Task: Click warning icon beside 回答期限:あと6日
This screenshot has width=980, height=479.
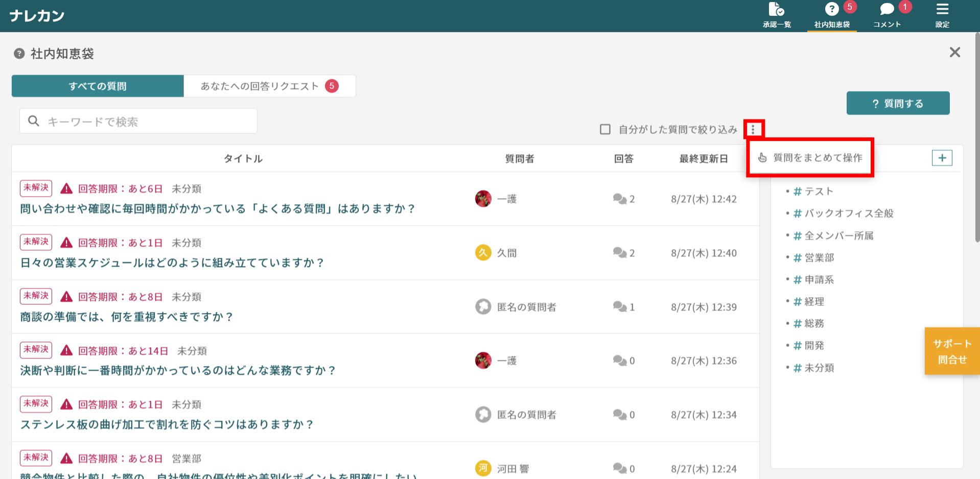Action: coord(66,188)
